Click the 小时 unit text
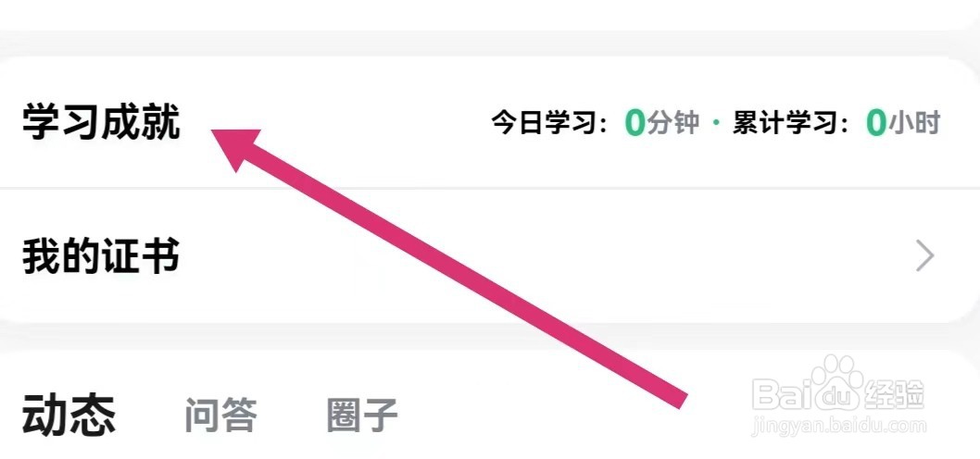This screenshot has width=980, height=459. (x=915, y=123)
